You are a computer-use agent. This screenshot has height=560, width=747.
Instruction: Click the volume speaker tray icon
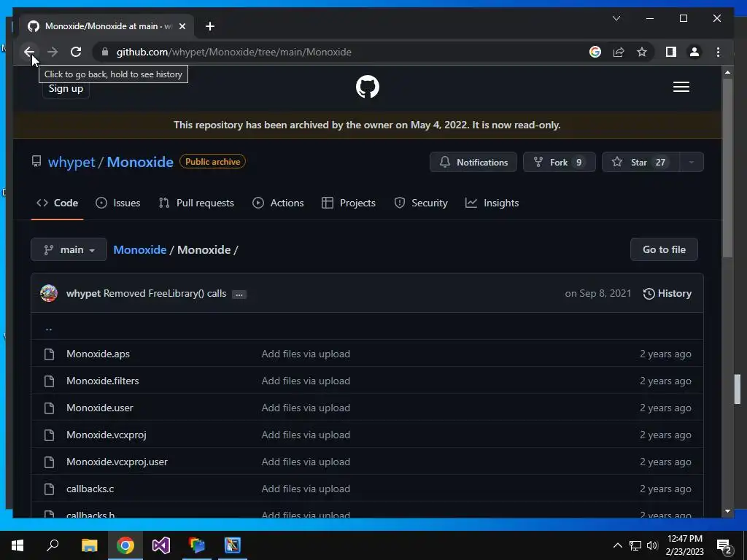pos(652,545)
